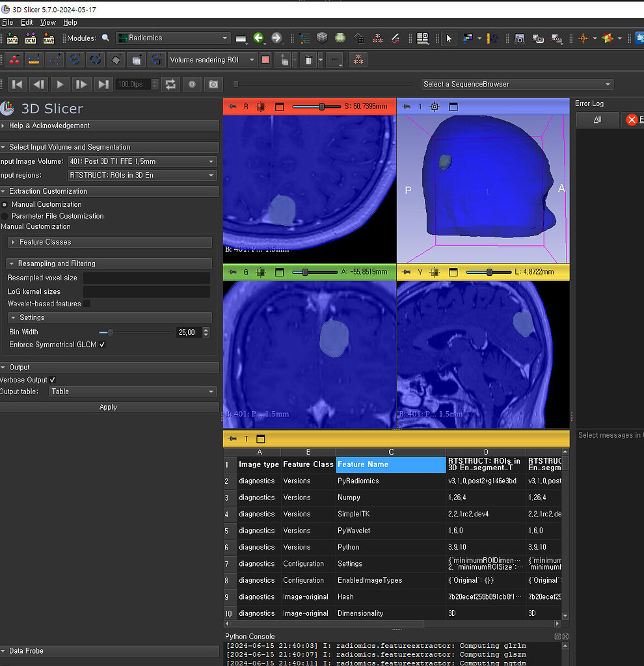Open the Modules selector showing Radiomics
The image size is (644, 666).
[x=173, y=38]
